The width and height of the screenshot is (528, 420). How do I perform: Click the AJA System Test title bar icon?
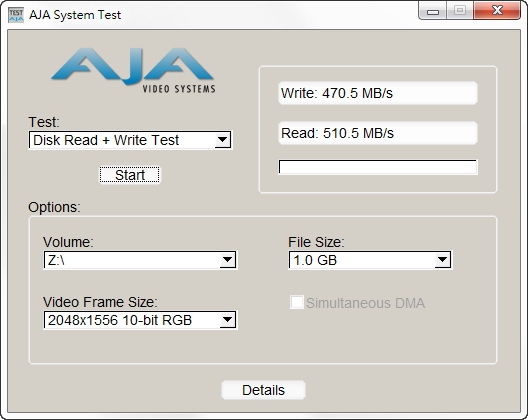tap(16, 15)
